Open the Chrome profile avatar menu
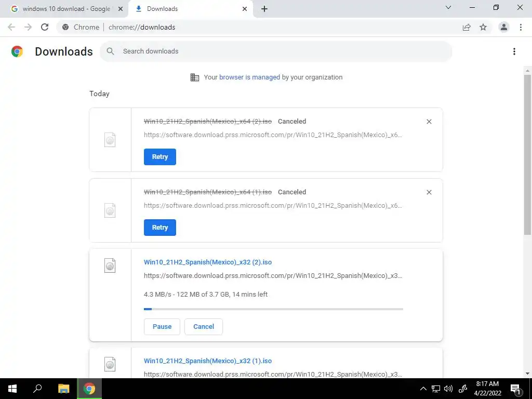532x399 pixels. (504, 27)
